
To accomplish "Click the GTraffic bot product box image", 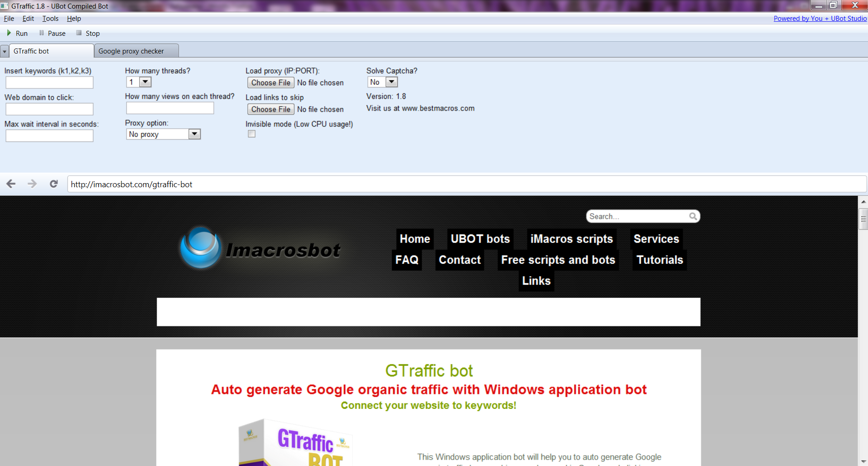I will tap(296, 442).
